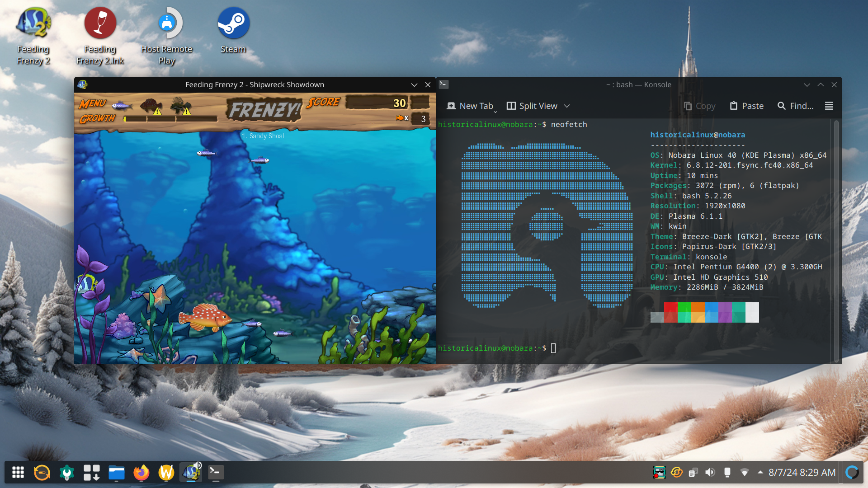The image size is (868, 488).
Task: Click the 'DE: Plasma 6.1.1' line
Action: click(686, 216)
